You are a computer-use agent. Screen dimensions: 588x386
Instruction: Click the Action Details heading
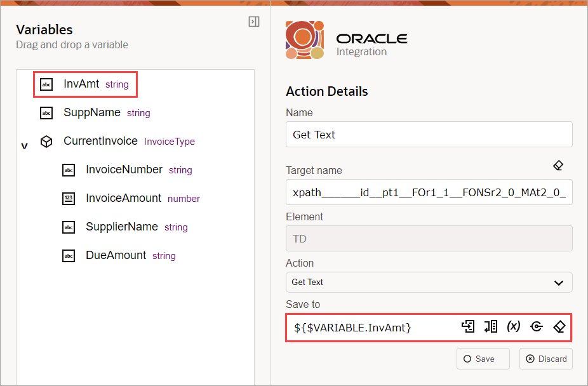click(x=326, y=91)
